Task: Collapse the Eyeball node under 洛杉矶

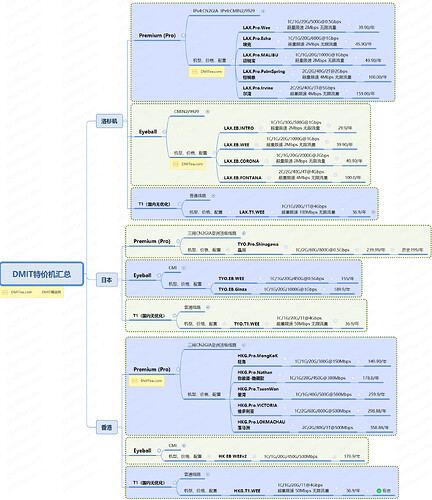Action: coord(164,132)
